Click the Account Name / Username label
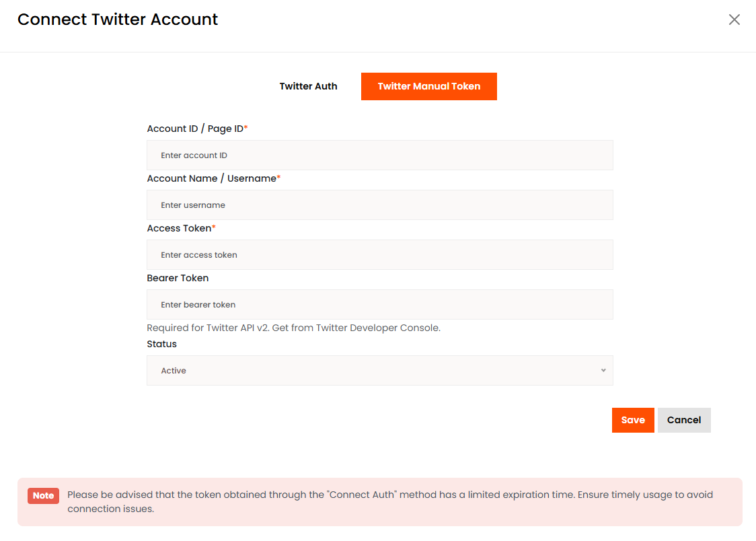This screenshot has height=541, width=756. pos(213,178)
